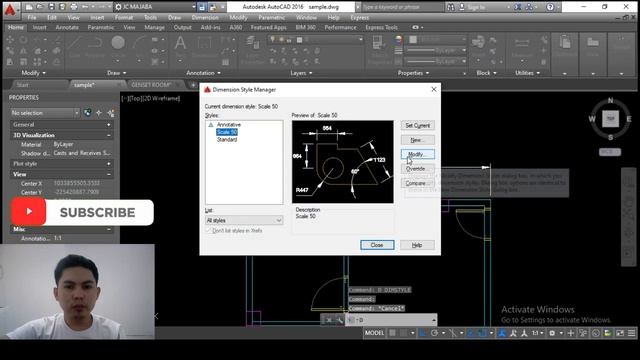
Task: Select the Standard dimension style
Action: 227,140
